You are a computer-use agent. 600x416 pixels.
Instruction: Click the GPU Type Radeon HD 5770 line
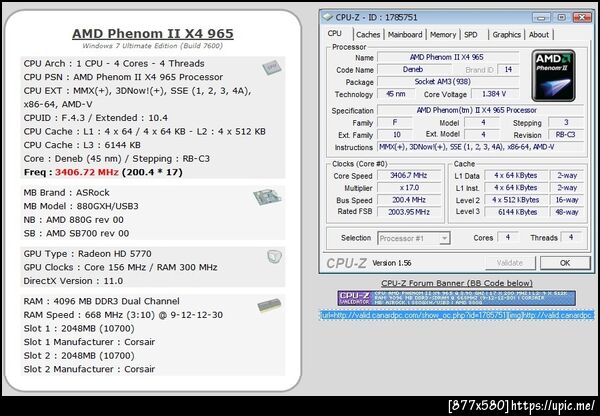tap(88, 254)
